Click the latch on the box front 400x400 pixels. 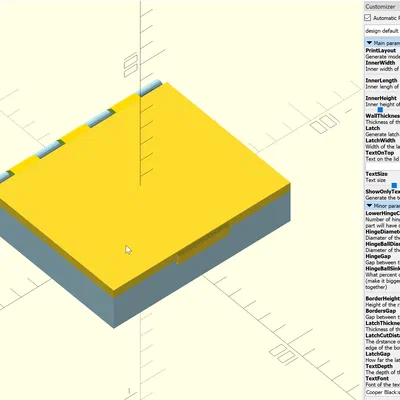click(x=203, y=245)
